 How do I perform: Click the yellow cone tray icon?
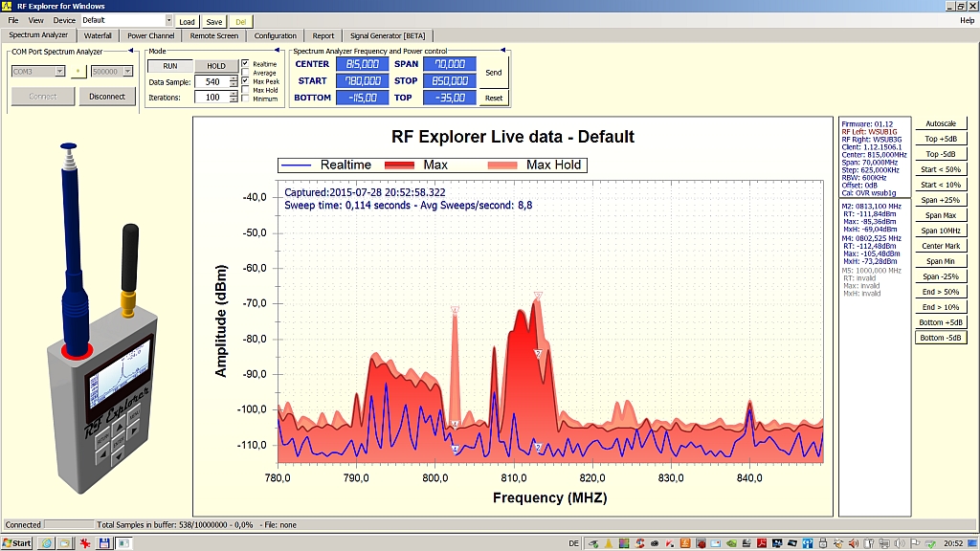(x=609, y=543)
